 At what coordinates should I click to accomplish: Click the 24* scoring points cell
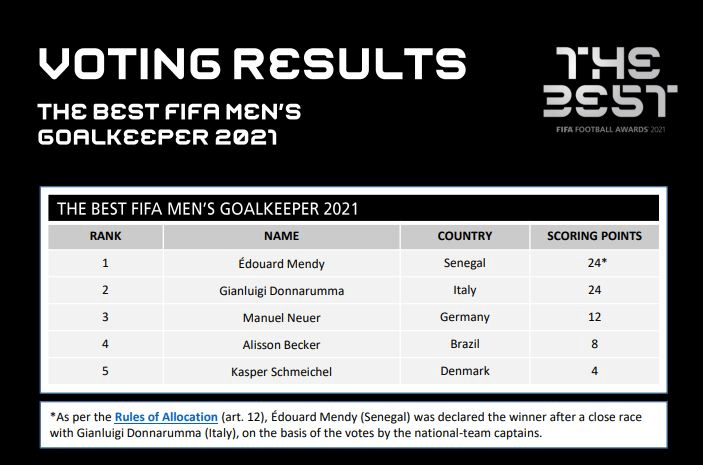pyautogui.click(x=594, y=264)
